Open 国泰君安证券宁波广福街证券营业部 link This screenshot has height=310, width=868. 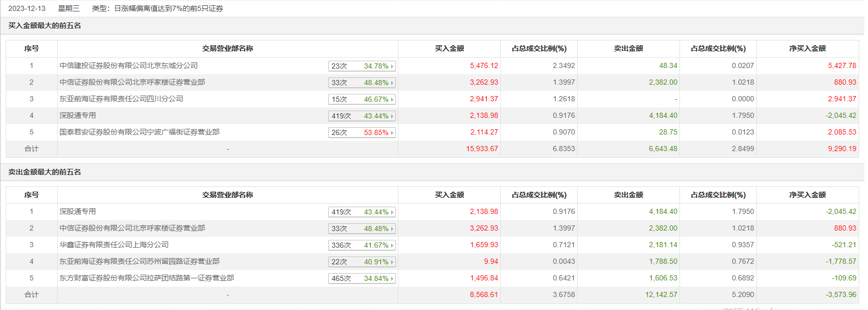139,132
